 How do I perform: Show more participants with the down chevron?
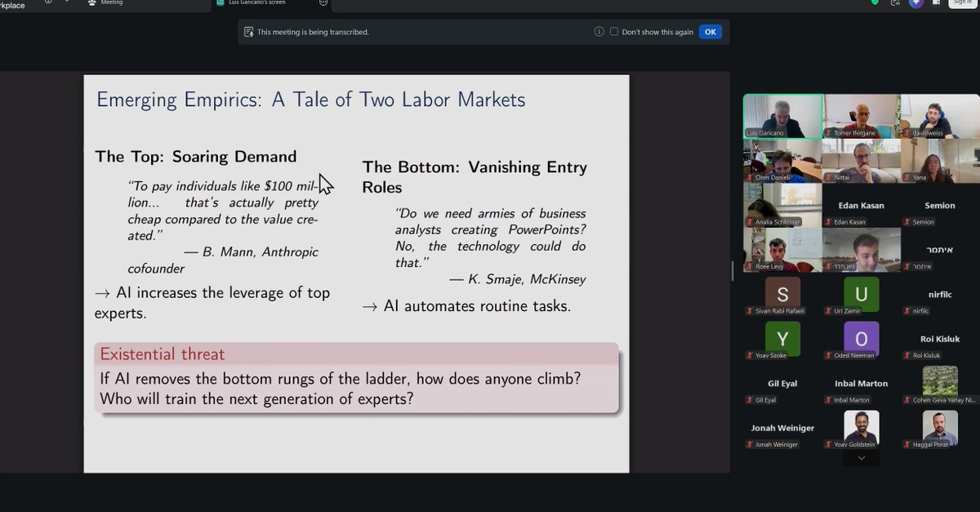point(861,459)
